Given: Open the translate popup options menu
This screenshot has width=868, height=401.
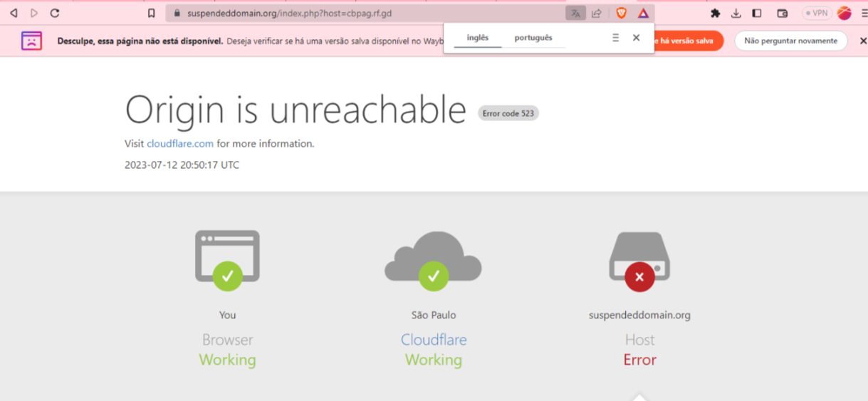Looking at the screenshot, I should (616, 38).
